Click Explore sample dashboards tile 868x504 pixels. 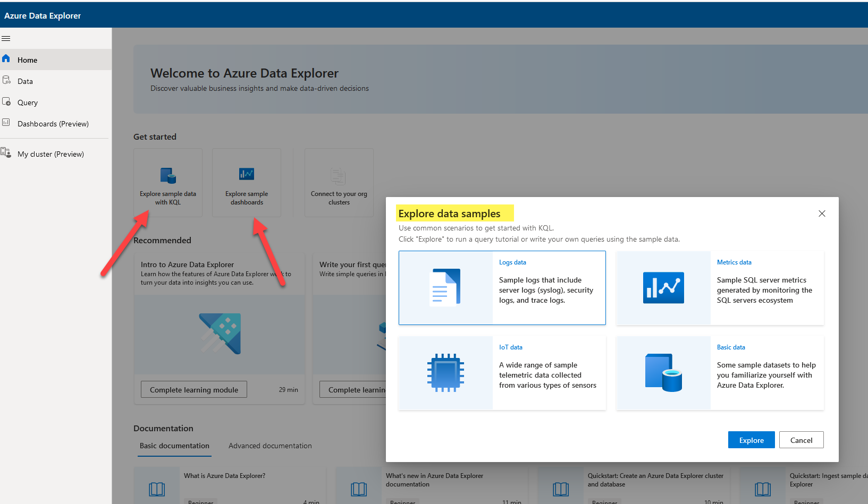(247, 183)
